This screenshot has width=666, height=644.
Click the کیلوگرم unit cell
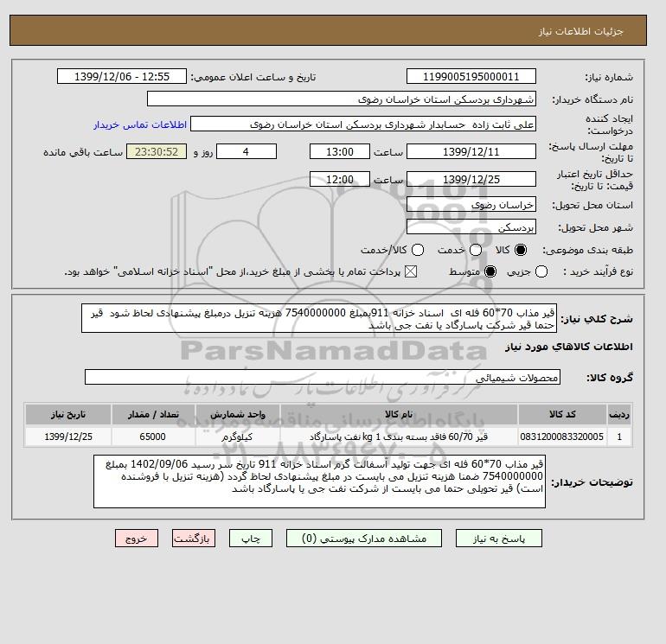(x=238, y=437)
